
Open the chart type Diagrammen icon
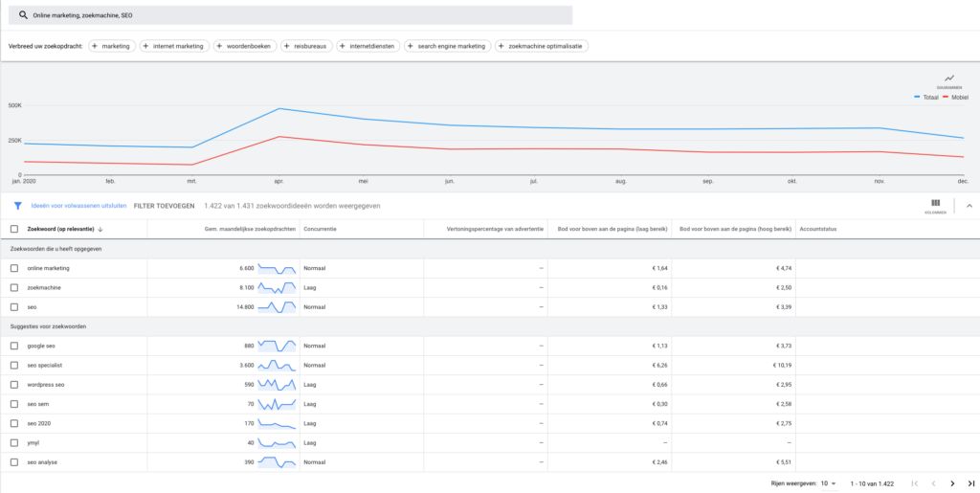pos(949,79)
